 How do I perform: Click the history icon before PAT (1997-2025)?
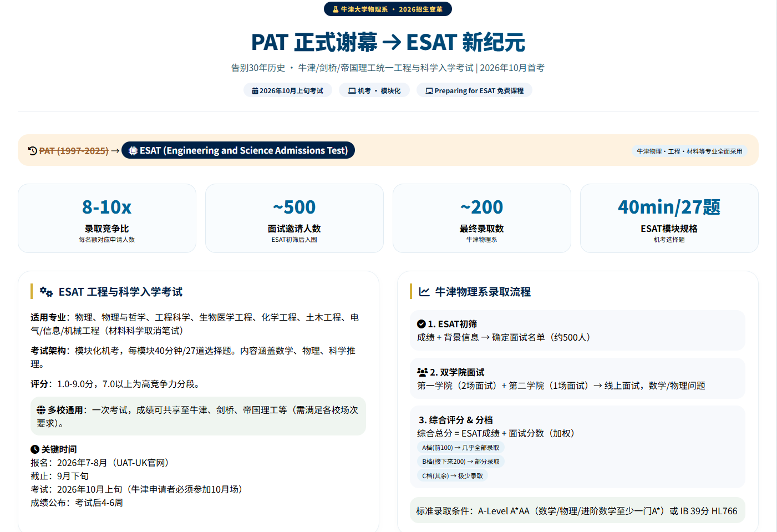pos(33,151)
